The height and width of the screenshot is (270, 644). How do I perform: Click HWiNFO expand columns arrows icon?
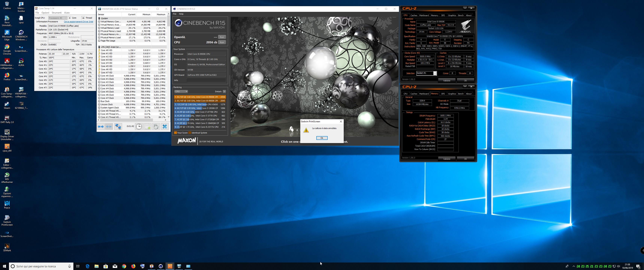coord(101,127)
